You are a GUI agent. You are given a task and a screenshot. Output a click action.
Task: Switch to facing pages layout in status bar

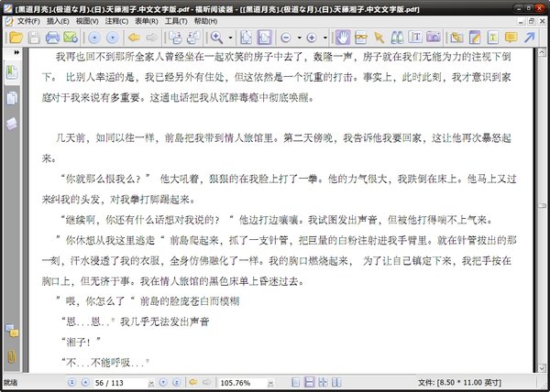[x=336, y=382]
